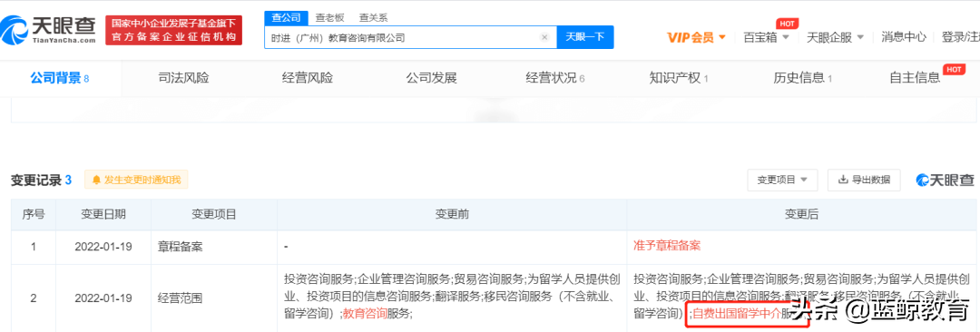Select the 查公司 search tab
This screenshot has width=980, height=332.
point(286,17)
